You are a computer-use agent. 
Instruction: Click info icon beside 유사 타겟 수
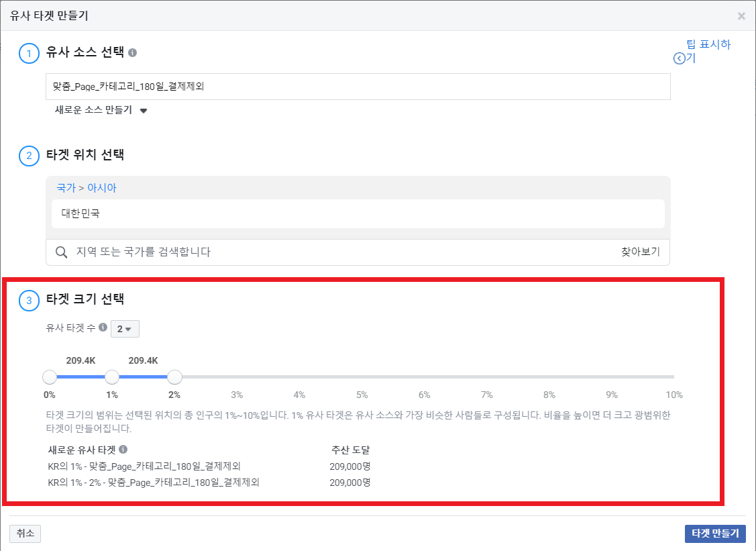click(x=103, y=327)
